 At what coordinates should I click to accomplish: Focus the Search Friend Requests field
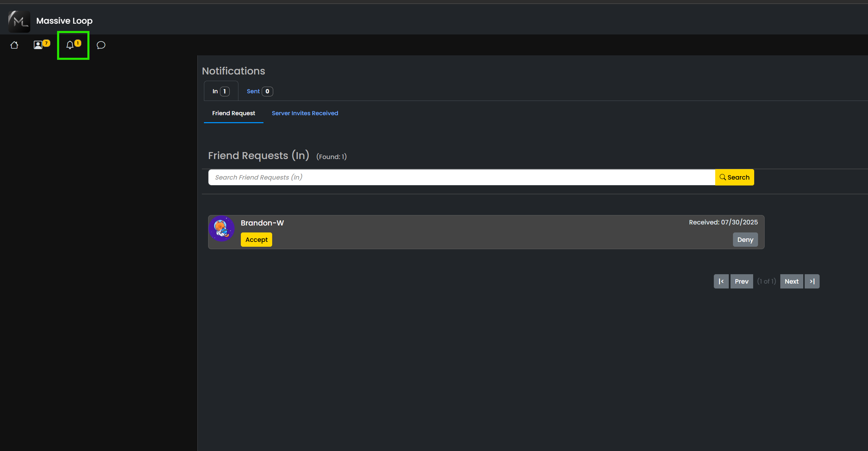[x=461, y=177]
